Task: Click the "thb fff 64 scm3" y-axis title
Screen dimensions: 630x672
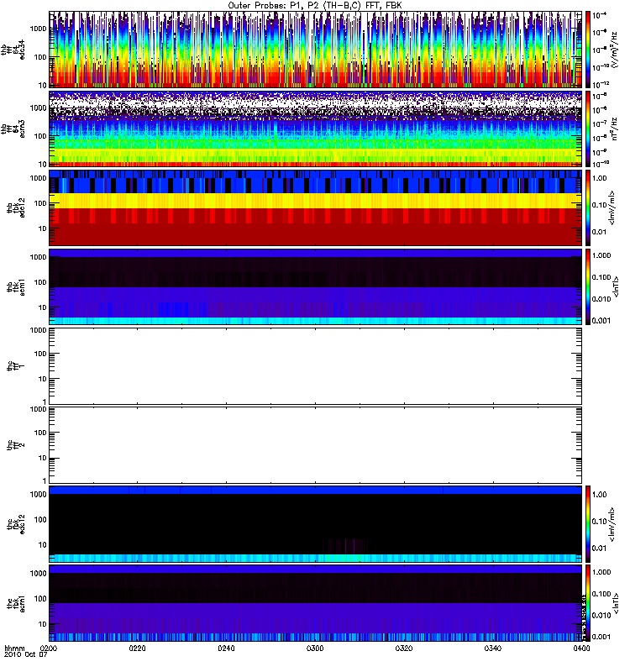Action: click(13, 129)
